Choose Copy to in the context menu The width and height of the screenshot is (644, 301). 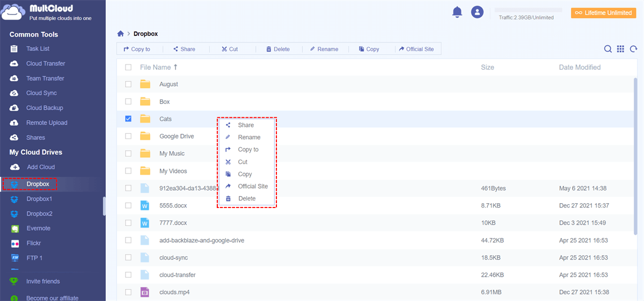[248, 149]
